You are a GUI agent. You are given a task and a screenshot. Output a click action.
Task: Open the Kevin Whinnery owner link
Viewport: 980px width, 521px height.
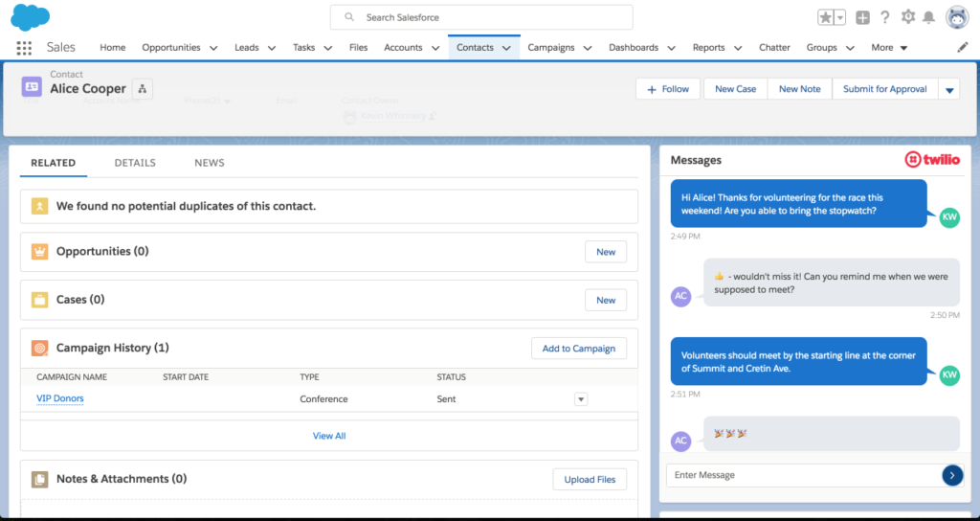(x=393, y=116)
